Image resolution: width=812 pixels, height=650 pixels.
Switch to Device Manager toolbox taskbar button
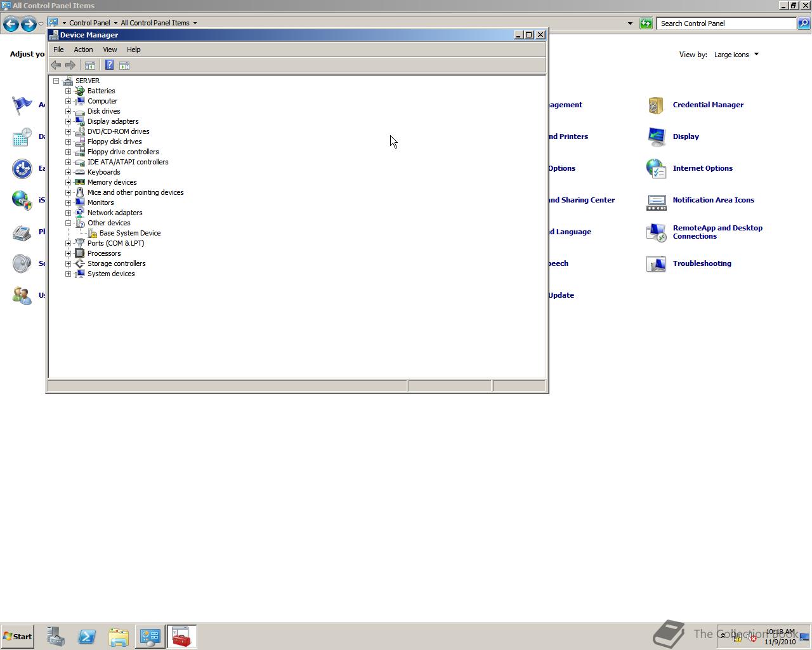181,637
